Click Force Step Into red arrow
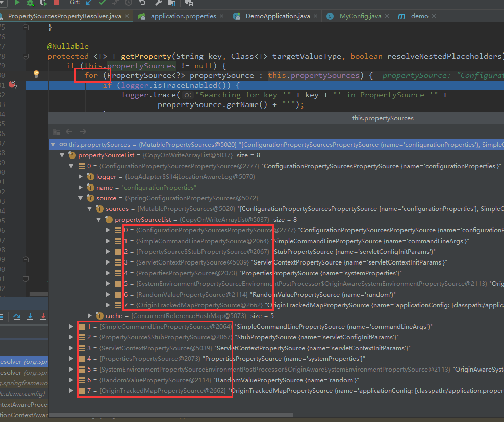Screen dimensions: 504x422 [x=43, y=317]
